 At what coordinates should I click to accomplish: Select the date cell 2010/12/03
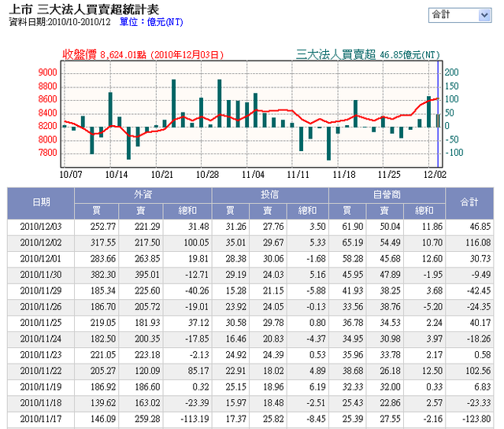(41, 227)
